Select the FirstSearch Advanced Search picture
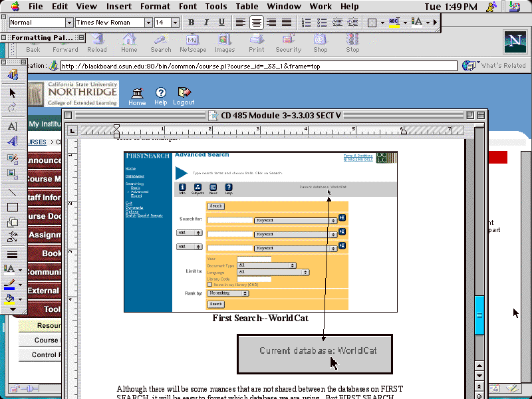Image resolution: width=532 pixels, height=399 pixels. pyautogui.click(x=261, y=231)
